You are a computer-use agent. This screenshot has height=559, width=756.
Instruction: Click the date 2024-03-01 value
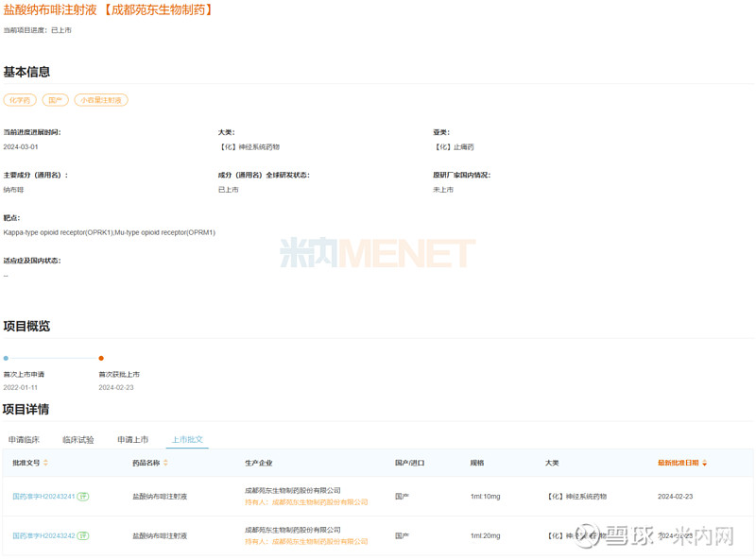coord(21,147)
